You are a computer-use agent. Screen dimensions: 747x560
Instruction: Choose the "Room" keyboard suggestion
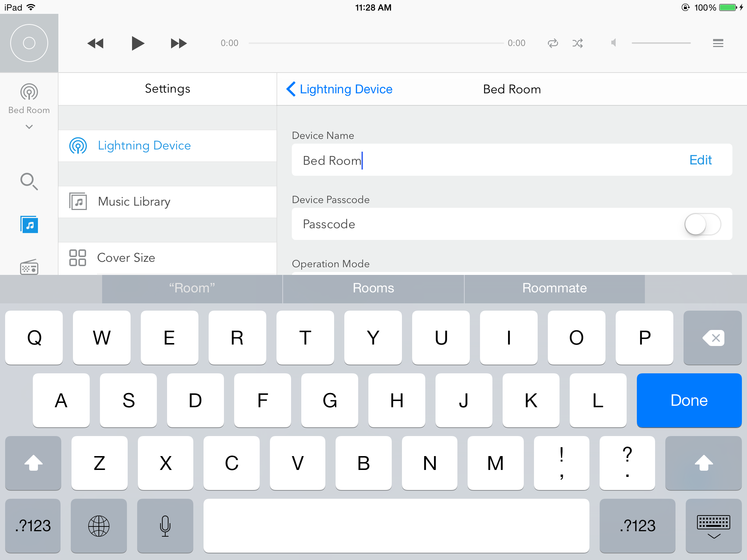pyautogui.click(x=192, y=288)
